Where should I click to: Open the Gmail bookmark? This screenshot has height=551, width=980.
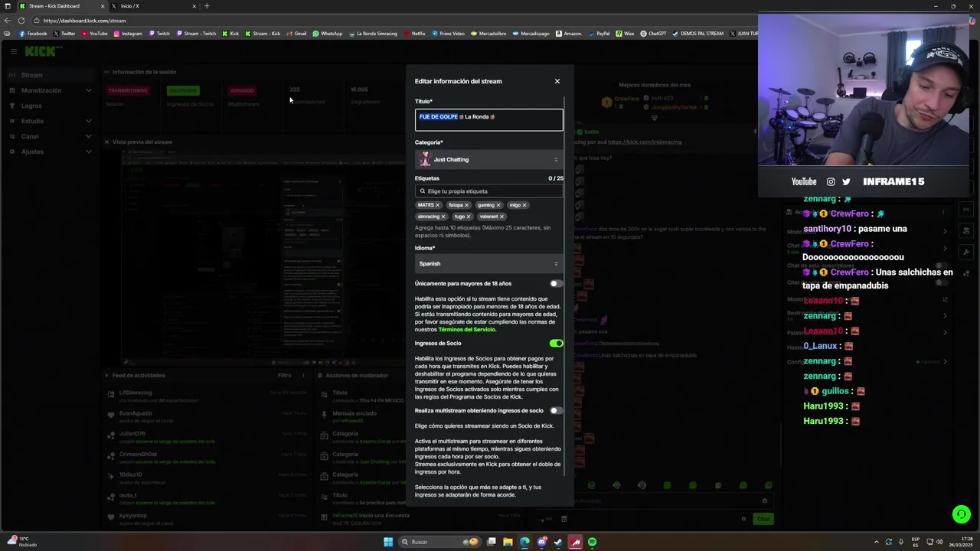point(296,34)
